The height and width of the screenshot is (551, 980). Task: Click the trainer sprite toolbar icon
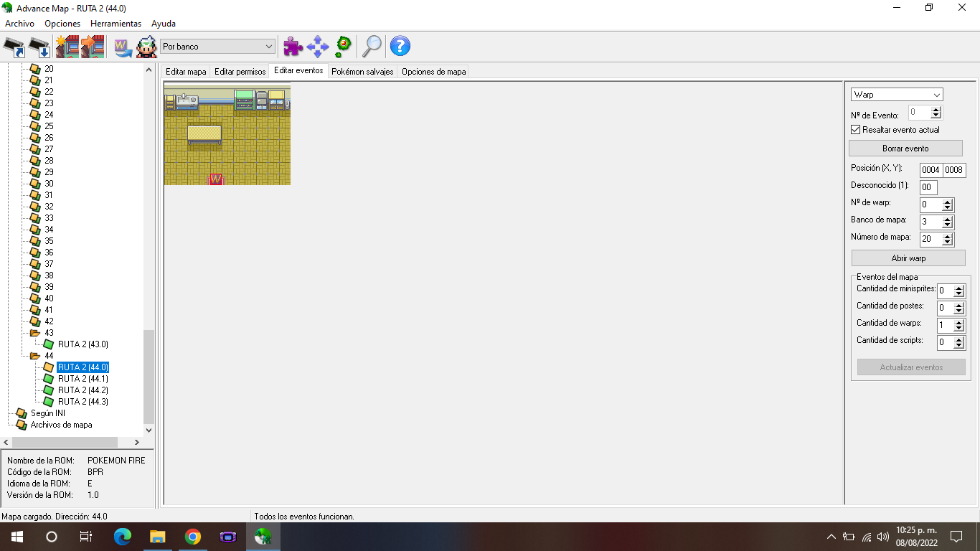[x=146, y=47]
